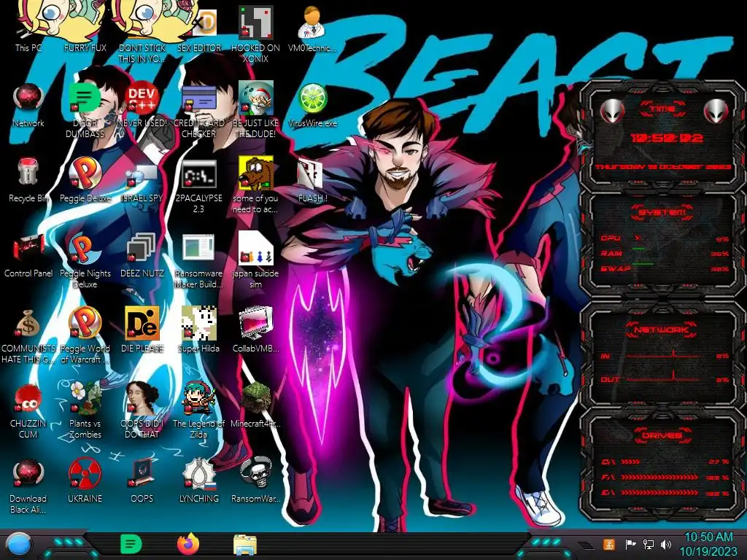The width and height of the screenshot is (747, 560).
Task: Open green notes app on taskbar
Action: [131, 544]
